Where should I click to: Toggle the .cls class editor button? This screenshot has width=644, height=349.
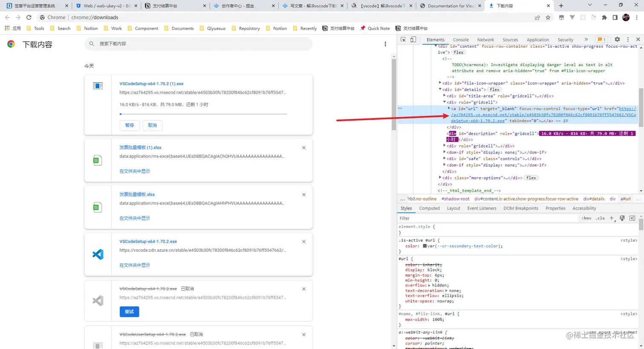point(600,218)
